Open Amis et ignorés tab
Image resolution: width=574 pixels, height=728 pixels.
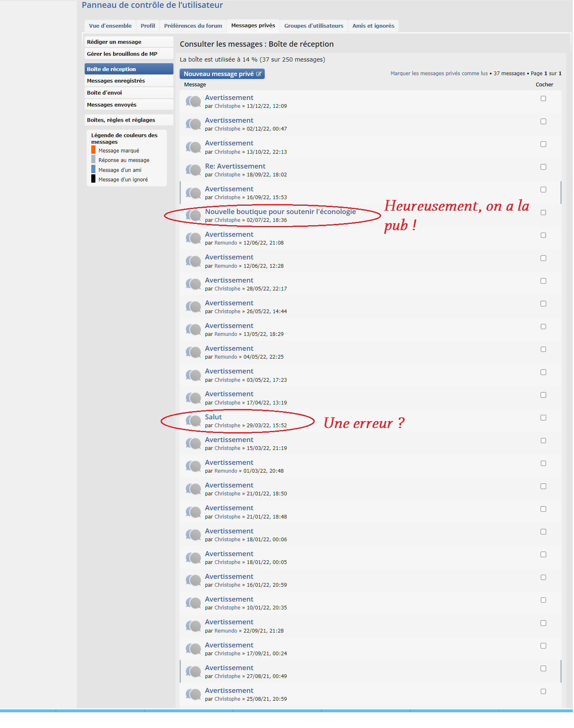point(373,26)
